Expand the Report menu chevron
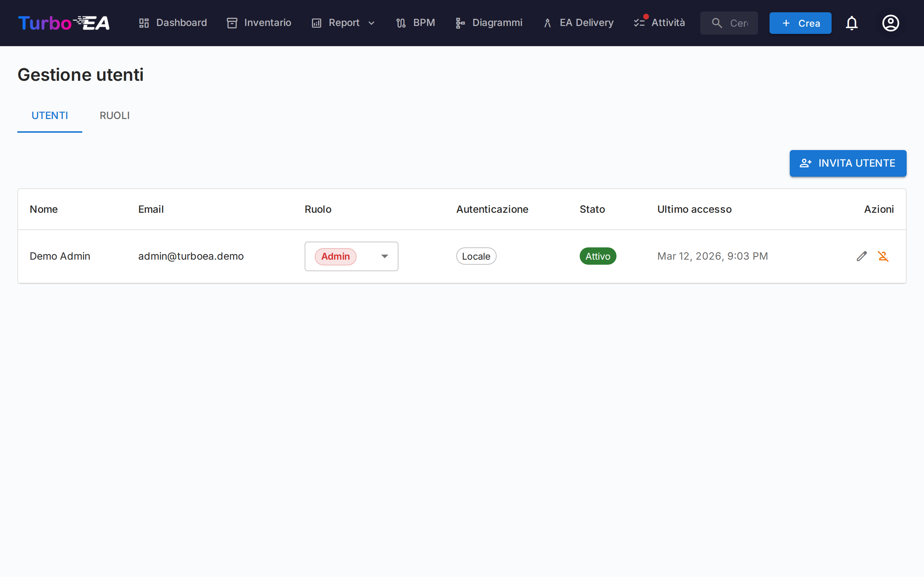 coord(371,23)
